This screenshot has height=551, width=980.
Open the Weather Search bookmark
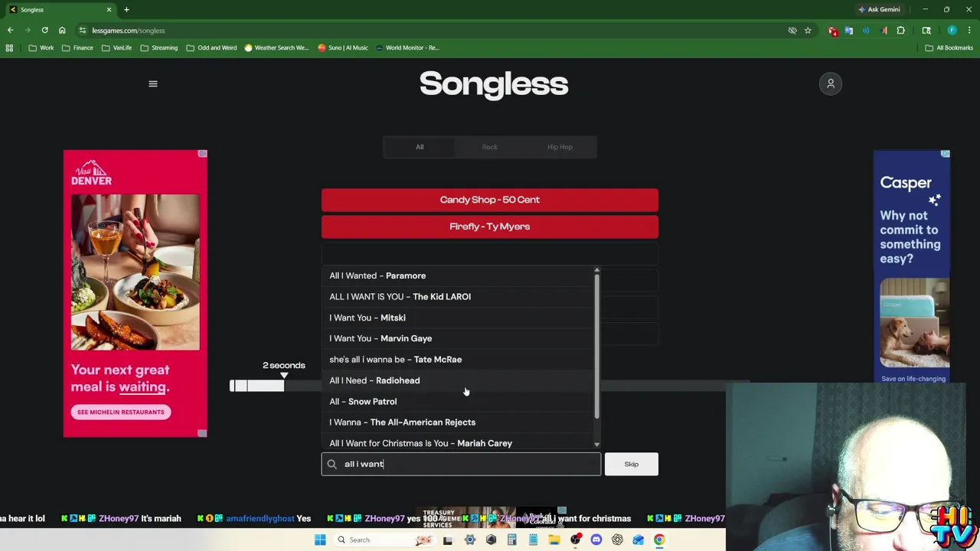(276, 47)
